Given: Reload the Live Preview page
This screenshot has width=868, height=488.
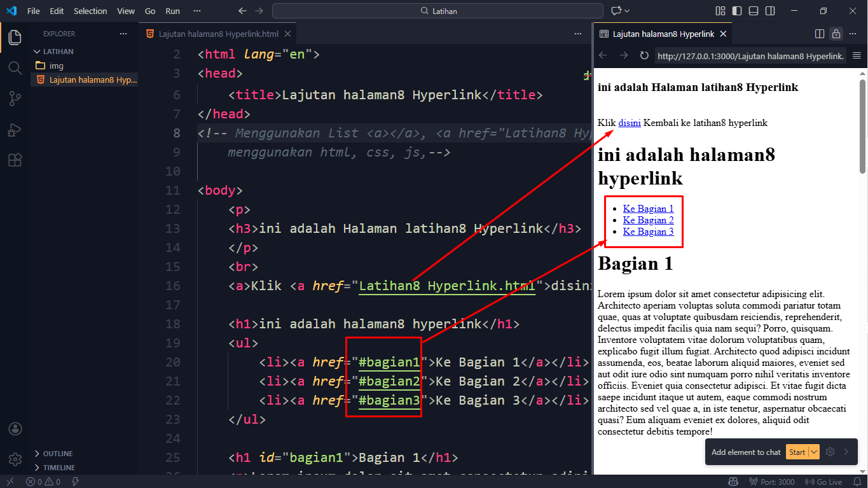Looking at the screenshot, I should pyautogui.click(x=644, y=55).
